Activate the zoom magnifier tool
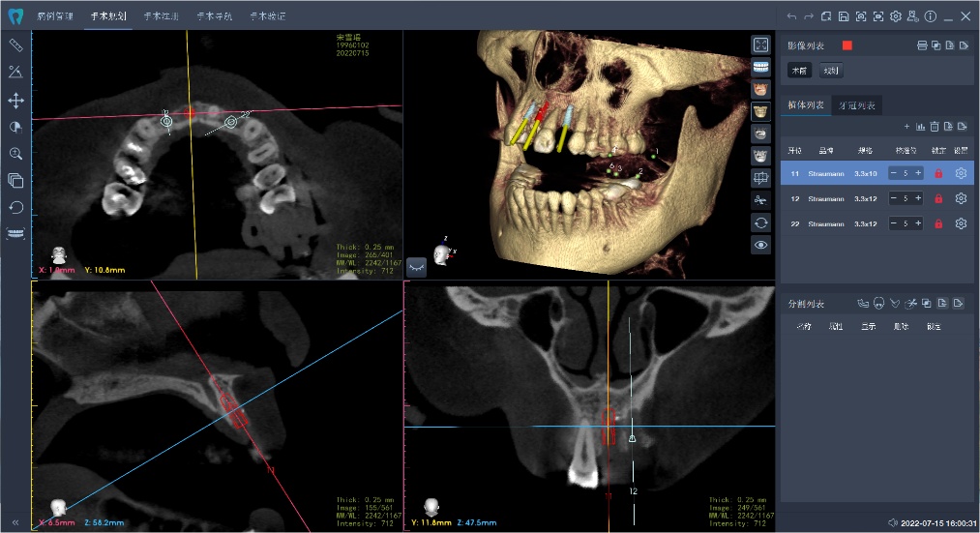The width and height of the screenshot is (980, 533). tap(15, 154)
